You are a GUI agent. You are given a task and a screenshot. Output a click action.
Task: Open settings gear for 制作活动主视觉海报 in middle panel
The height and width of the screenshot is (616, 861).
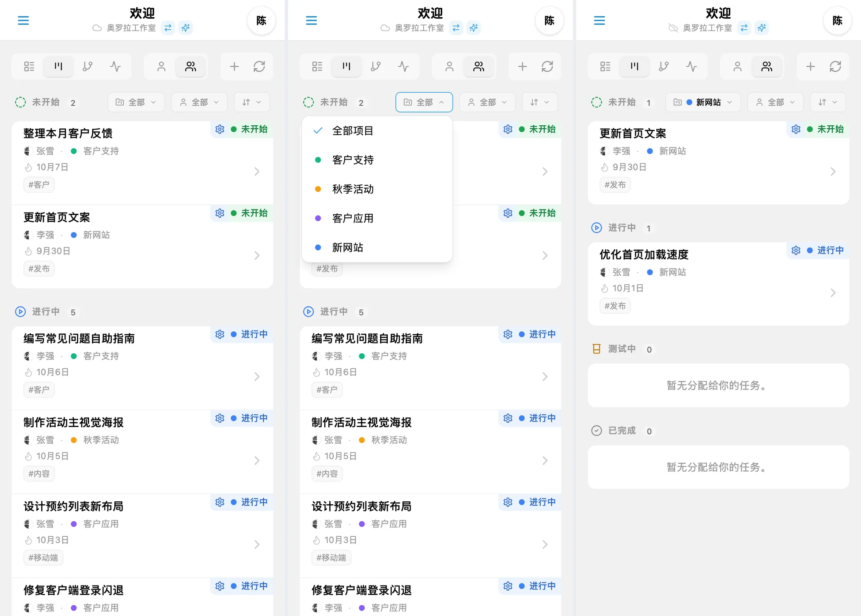tap(508, 418)
